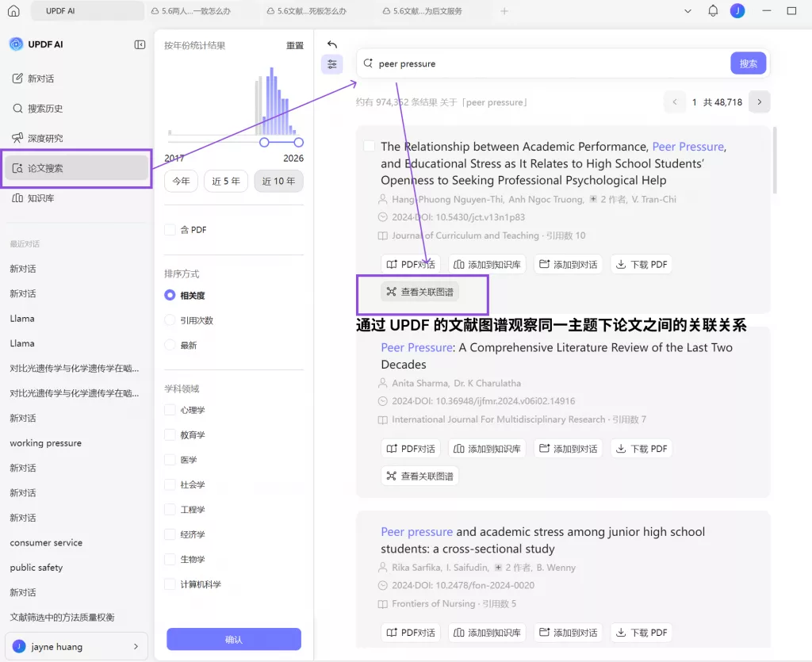Open recent chat 'working pressure'
812x662 pixels.
pos(45,443)
